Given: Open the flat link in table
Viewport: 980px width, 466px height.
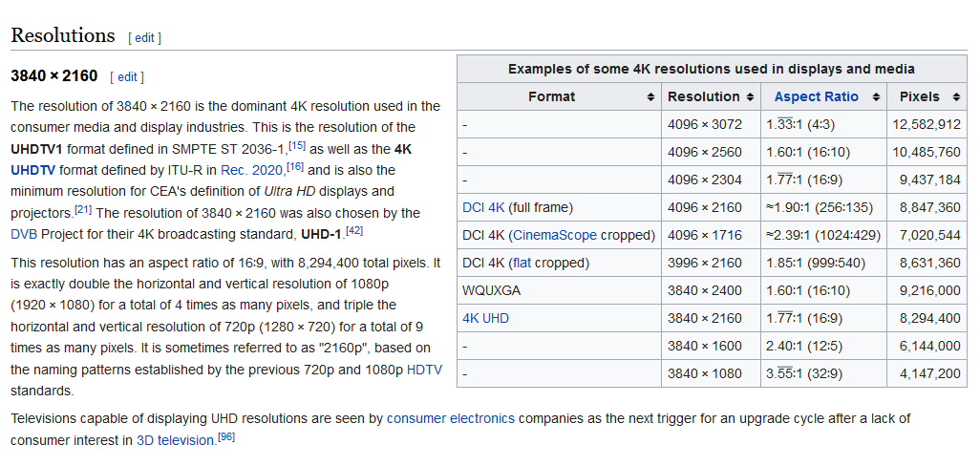Looking at the screenshot, I should pos(522,263).
